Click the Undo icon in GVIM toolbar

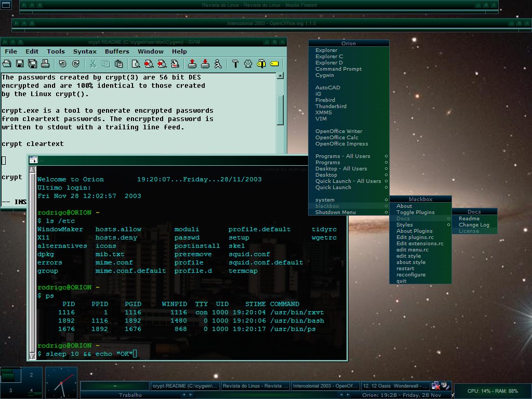tap(62, 64)
